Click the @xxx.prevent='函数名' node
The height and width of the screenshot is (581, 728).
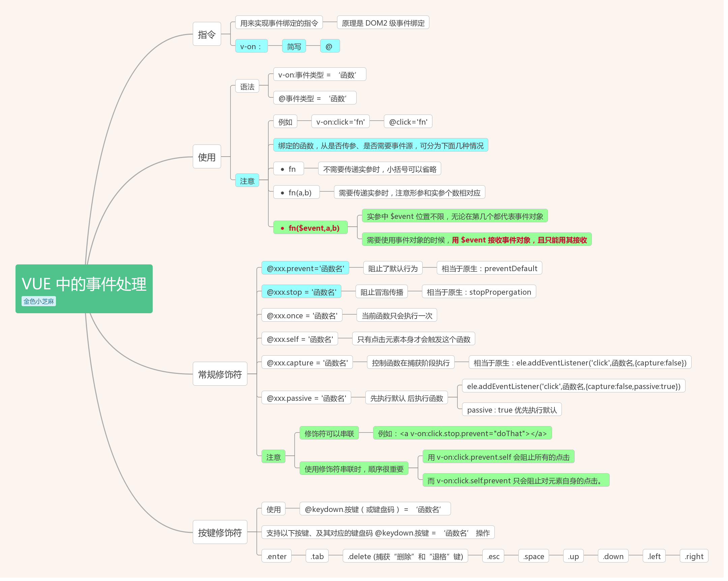click(305, 268)
